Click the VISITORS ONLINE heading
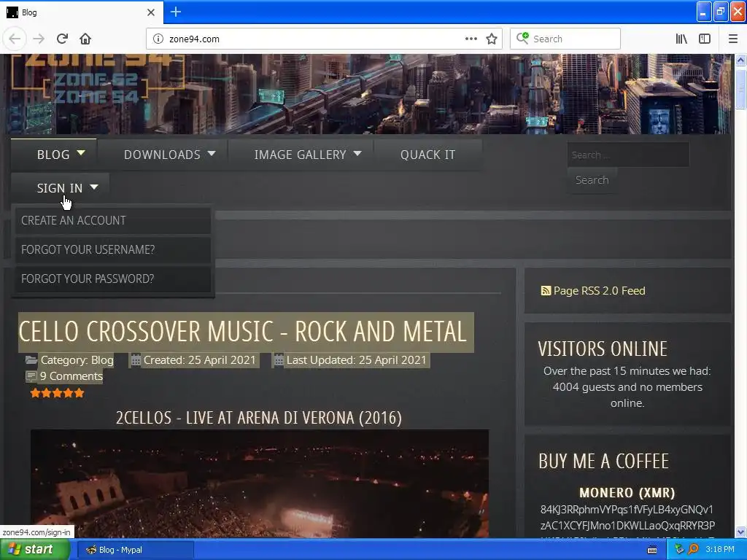The width and height of the screenshot is (747, 560). 603,349
